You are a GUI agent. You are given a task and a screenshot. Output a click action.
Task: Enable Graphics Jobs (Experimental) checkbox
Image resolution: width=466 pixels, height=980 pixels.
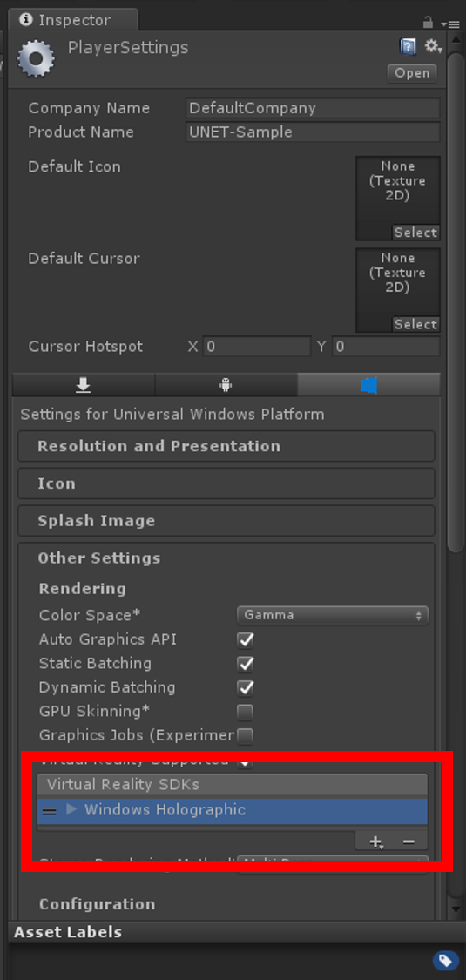246,735
